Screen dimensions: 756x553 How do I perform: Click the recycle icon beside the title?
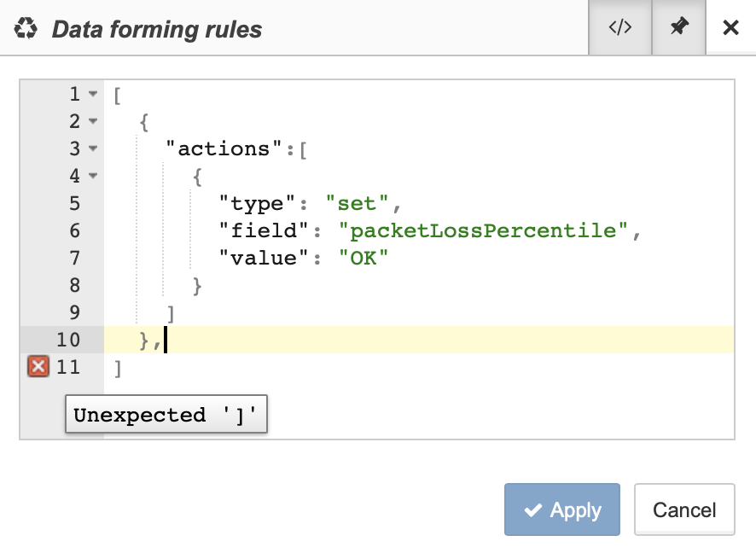click(26, 28)
